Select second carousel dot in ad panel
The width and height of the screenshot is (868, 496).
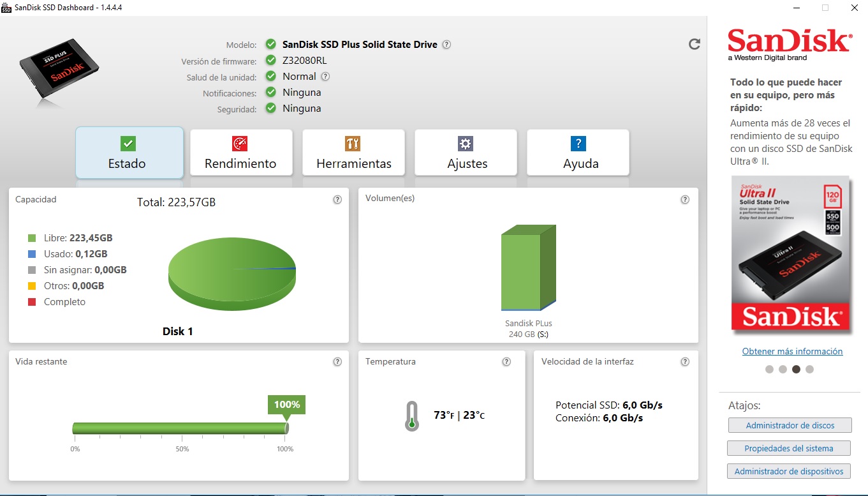pos(783,369)
